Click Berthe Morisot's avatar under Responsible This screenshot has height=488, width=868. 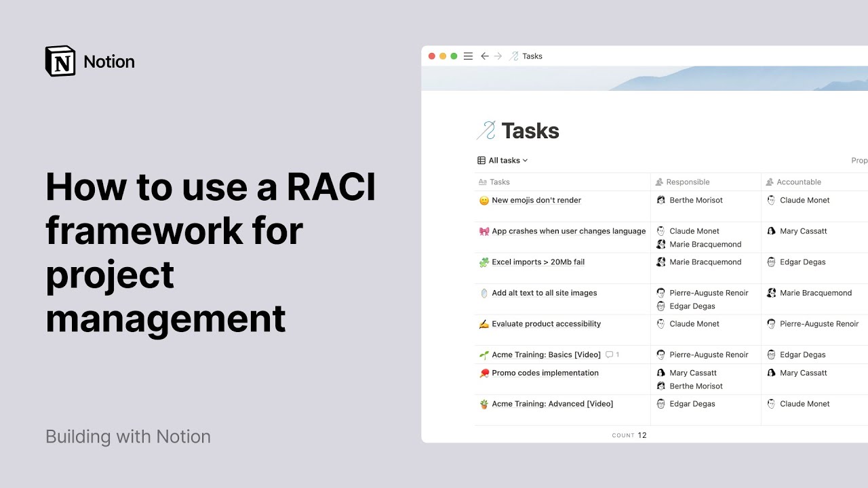(x=660, y=200)
